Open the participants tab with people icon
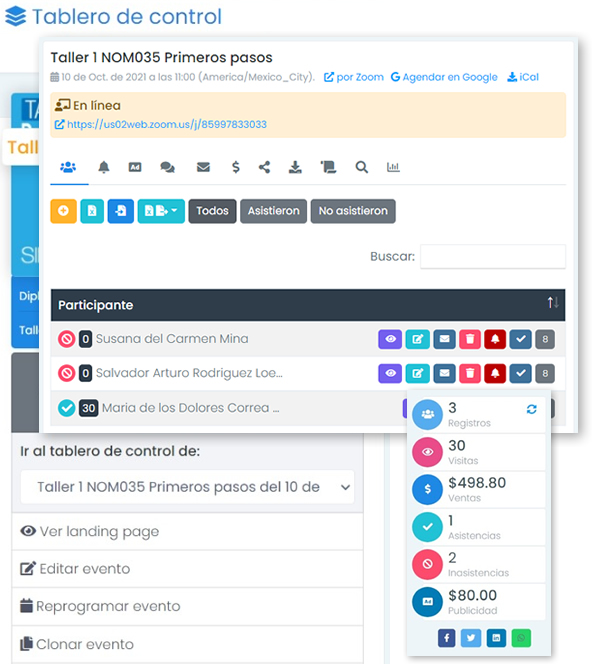 68,167
